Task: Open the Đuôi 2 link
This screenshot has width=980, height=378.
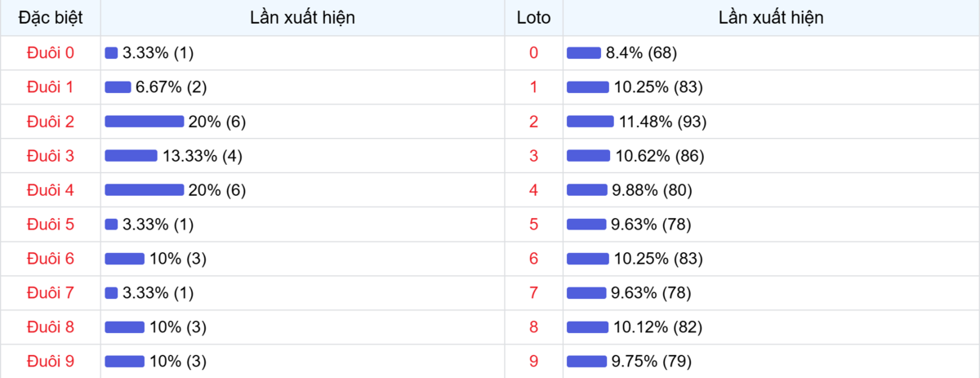Action: [x=51, y=122]
